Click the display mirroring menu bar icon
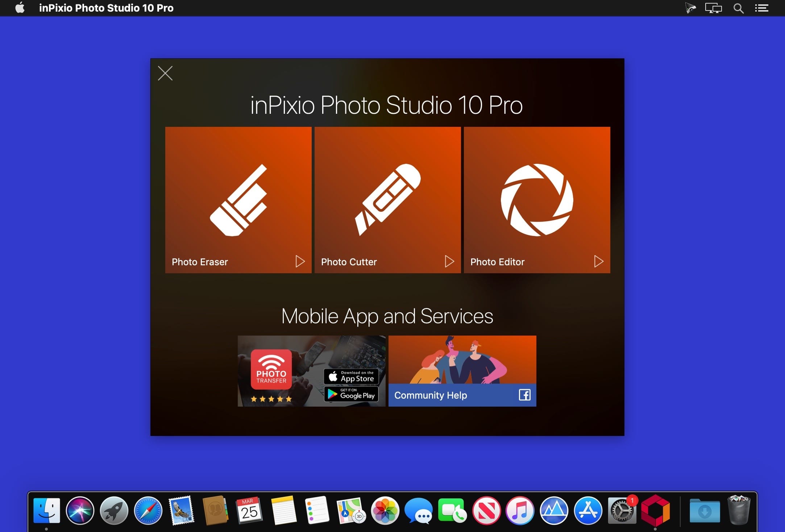This screenshot has width=785, height=532. click(713, 8)
